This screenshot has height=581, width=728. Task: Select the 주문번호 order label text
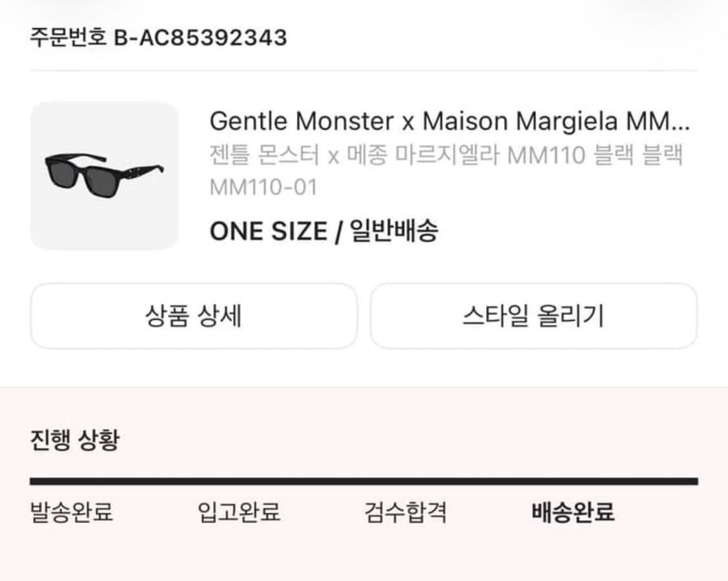click(68, 37)
